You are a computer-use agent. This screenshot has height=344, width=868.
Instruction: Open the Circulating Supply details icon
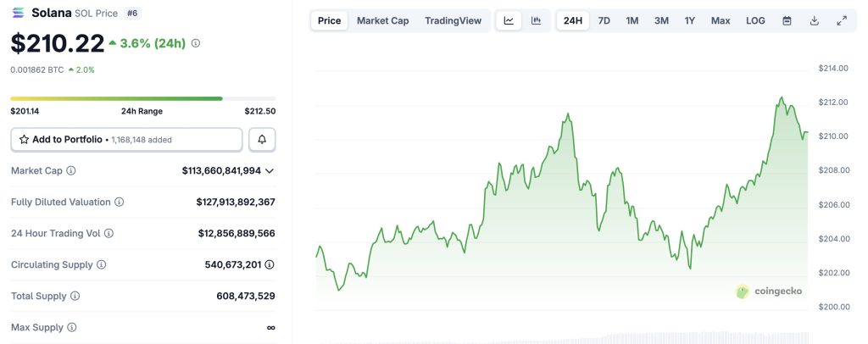point(270,264)
